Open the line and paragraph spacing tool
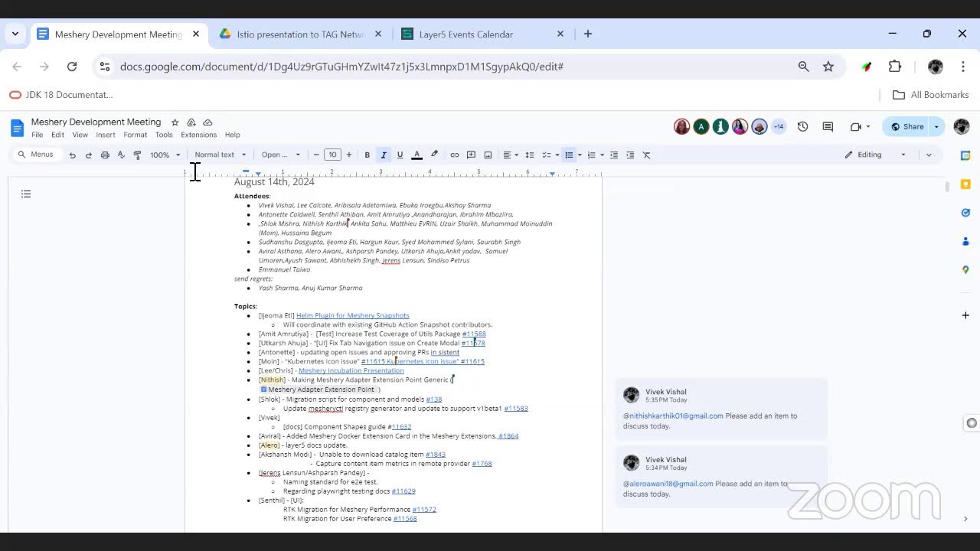Viewport: 980px width, 551px height. [529, 155]
